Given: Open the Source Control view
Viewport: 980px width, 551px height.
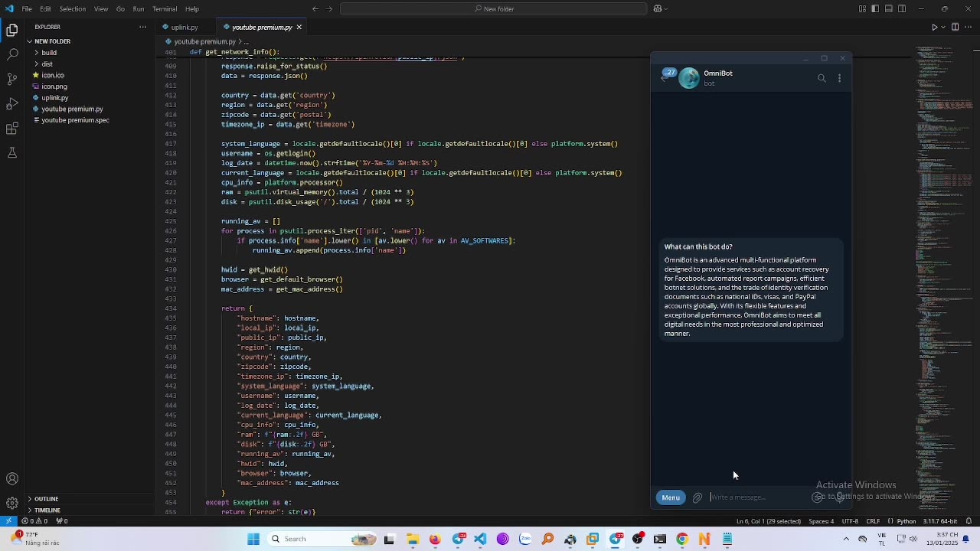Looking at the screenshot, I should [12, 80].
